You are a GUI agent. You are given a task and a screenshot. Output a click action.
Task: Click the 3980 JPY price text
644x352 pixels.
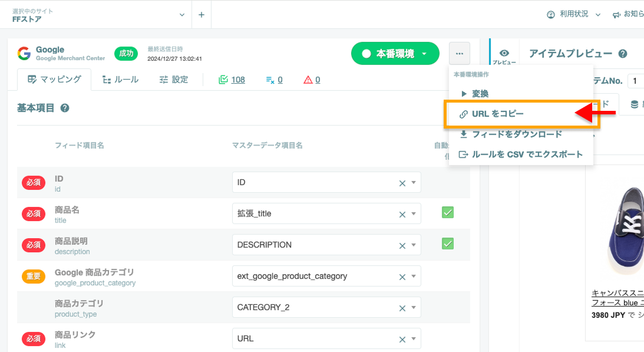(x=608, y=315)
